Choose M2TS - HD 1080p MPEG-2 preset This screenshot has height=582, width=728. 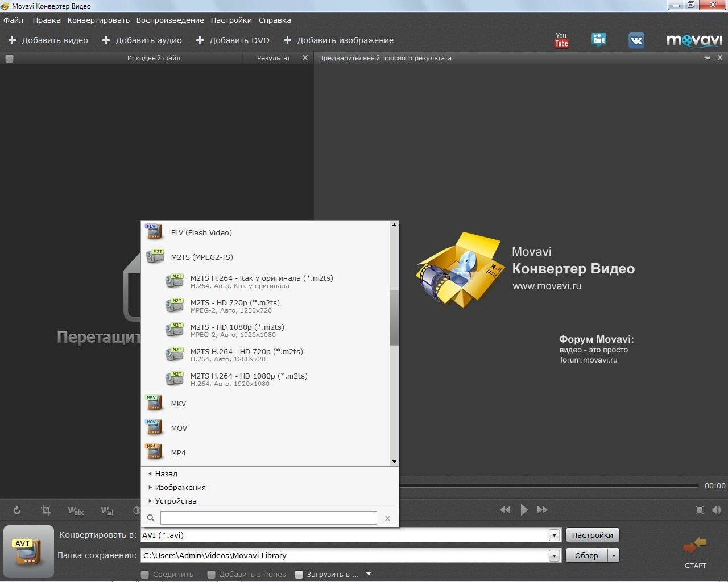[x=266, y=330]
